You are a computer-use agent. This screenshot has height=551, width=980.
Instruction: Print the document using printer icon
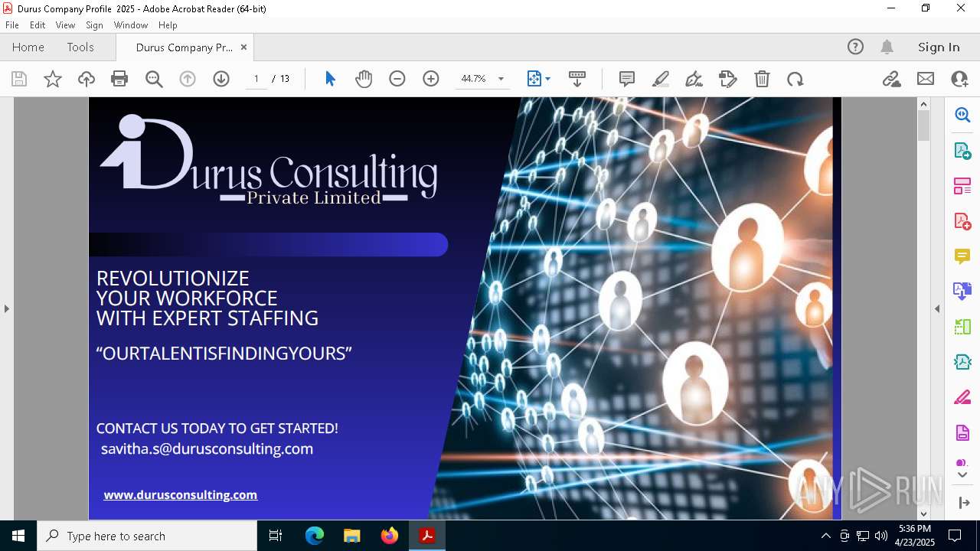click(119, 79)
